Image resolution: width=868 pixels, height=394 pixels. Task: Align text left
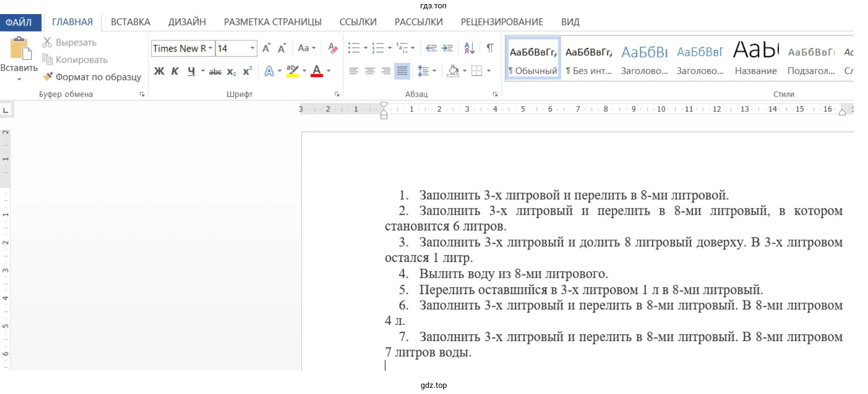354,71
